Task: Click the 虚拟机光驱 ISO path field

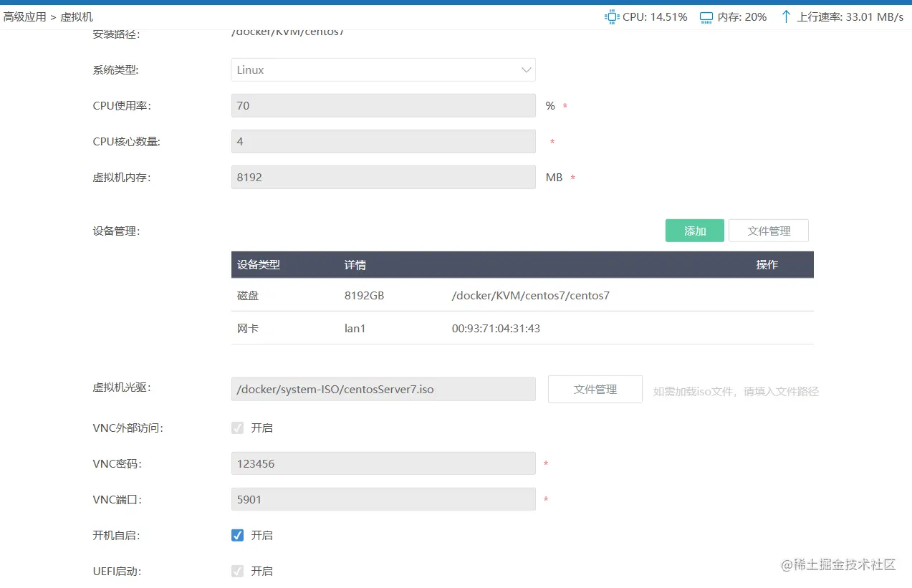Action: click(x=383, y=389)
